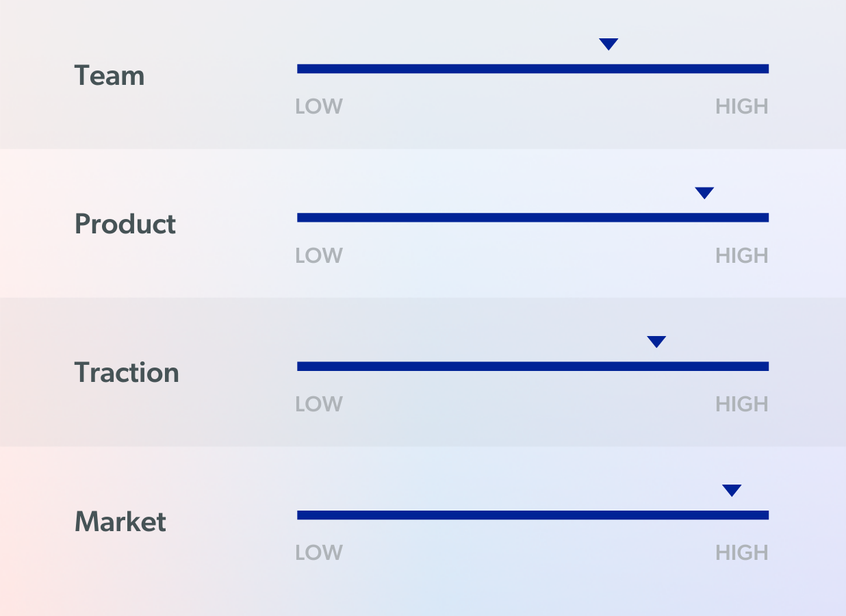This screenshot has width=846, height=616.
Task: Click the Traction slider triangle marker
Action: click(656, 342)
